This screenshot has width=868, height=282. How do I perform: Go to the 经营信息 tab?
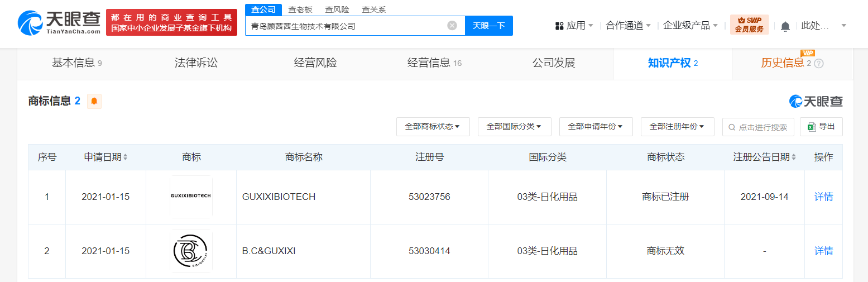(x=434, y=63)
